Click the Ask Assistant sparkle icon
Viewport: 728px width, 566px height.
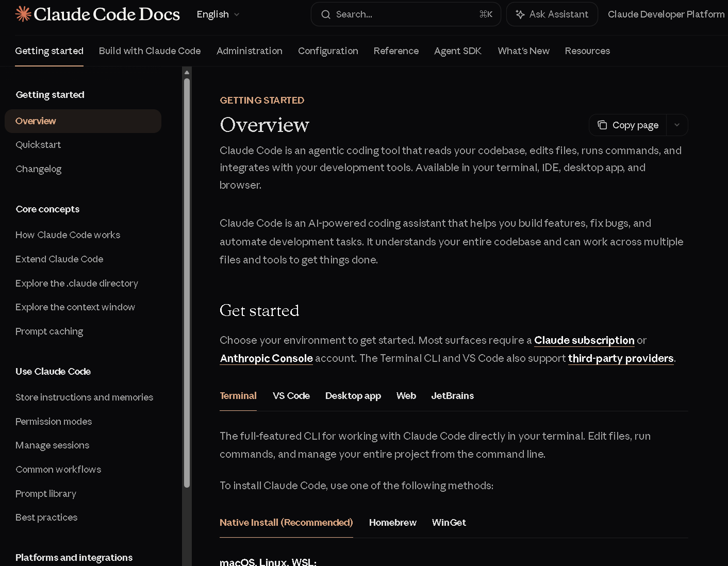click(520, 14)
